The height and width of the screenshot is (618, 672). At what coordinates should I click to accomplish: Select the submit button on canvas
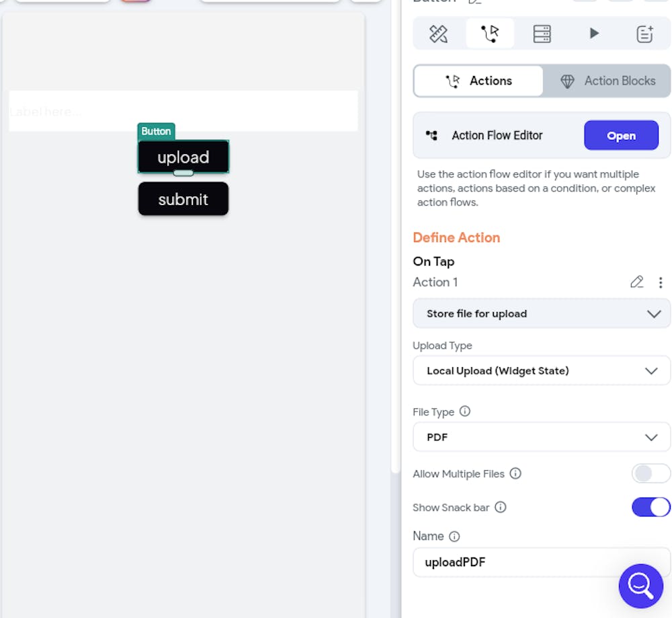click(x=183, y=199)
